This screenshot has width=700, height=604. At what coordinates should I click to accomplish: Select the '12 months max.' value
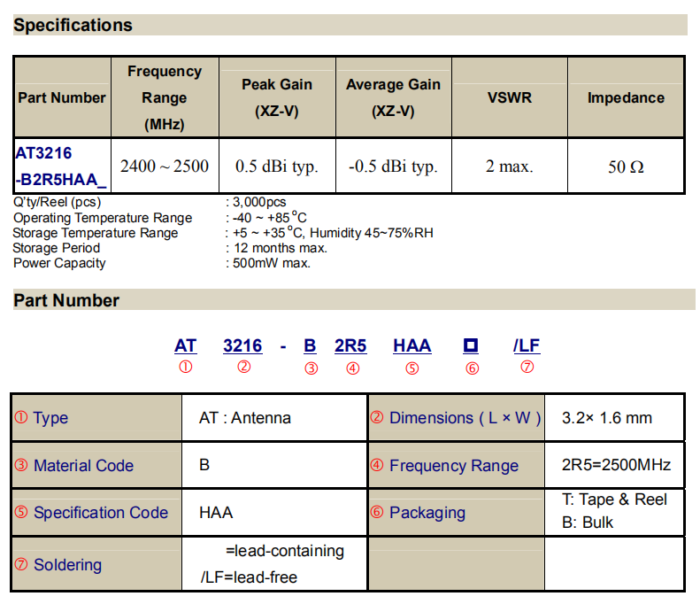tap(281, 248)
